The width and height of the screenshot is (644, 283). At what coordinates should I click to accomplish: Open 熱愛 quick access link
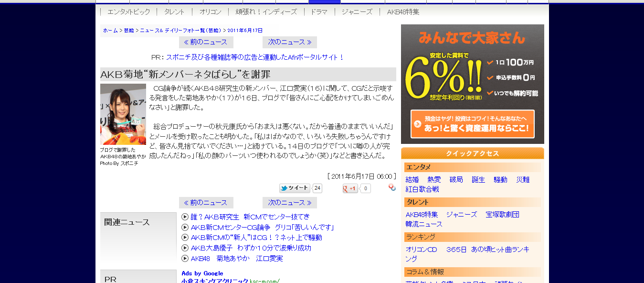click(434, 180)
